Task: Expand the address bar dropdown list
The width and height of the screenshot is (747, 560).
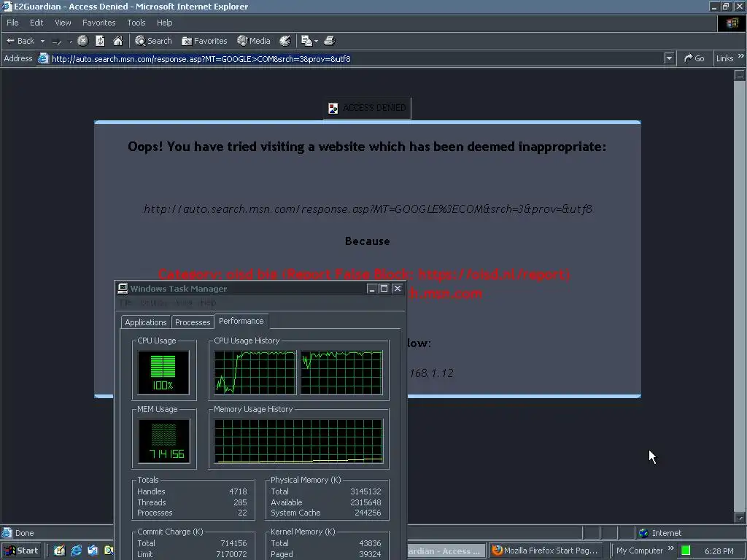Action: tap(669, 58)
